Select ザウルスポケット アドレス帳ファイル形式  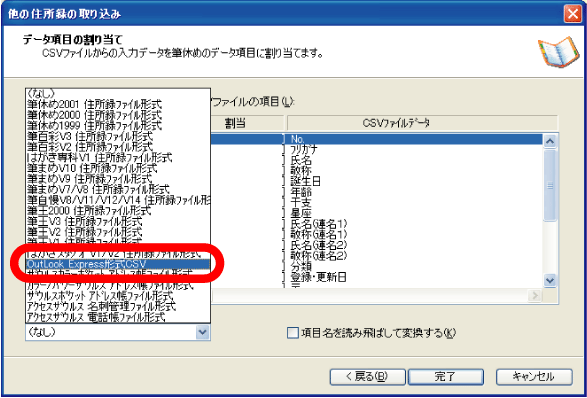point(118,296)
